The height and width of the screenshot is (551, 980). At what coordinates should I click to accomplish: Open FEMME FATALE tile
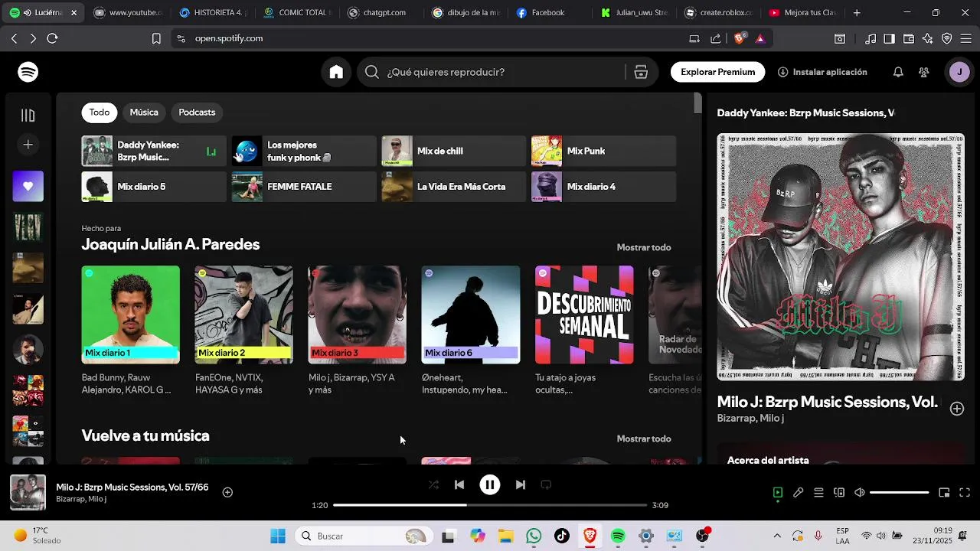click(x=304, y=187)
